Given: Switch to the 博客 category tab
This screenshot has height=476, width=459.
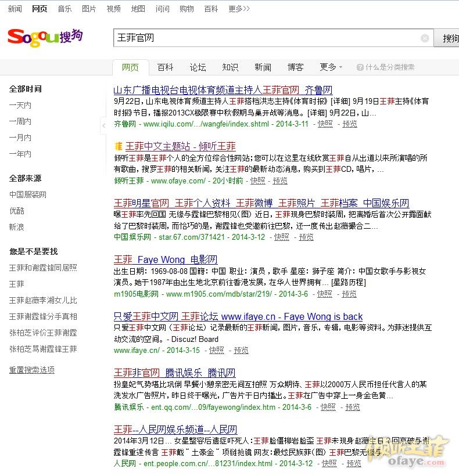Looking at the screenshot, I should tap(295, 67).
